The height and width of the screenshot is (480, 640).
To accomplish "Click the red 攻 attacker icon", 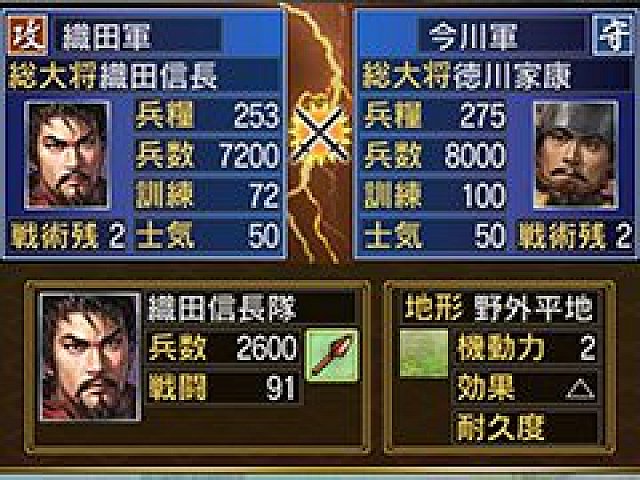I will [27, 36].
